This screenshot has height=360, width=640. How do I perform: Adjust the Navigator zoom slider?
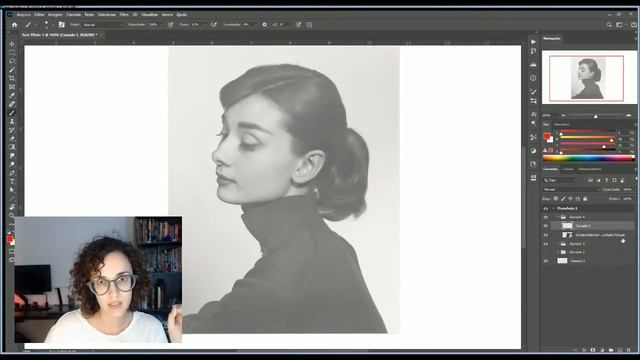pos(596,116)
